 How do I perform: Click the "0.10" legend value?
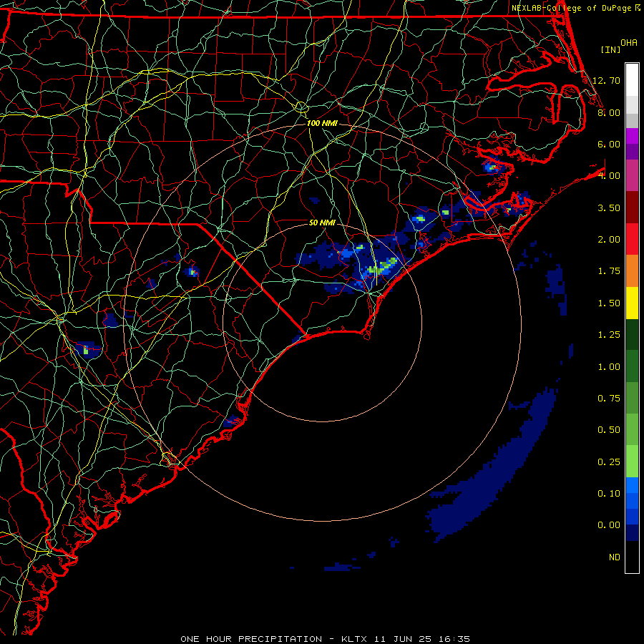click(609, 494)
